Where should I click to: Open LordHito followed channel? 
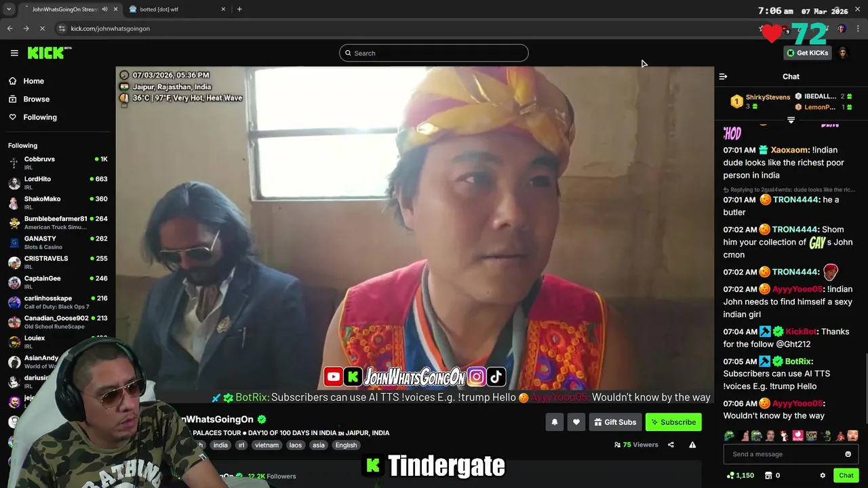(x=58, y=182)
